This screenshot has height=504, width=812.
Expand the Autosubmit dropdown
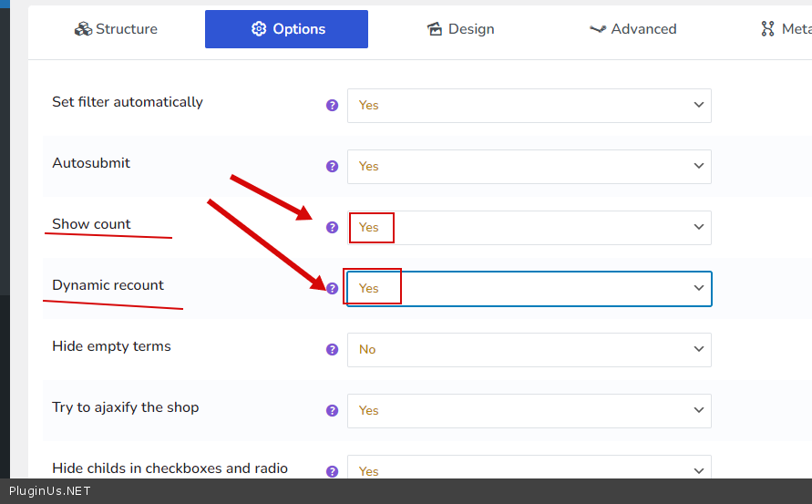point(529,166)
